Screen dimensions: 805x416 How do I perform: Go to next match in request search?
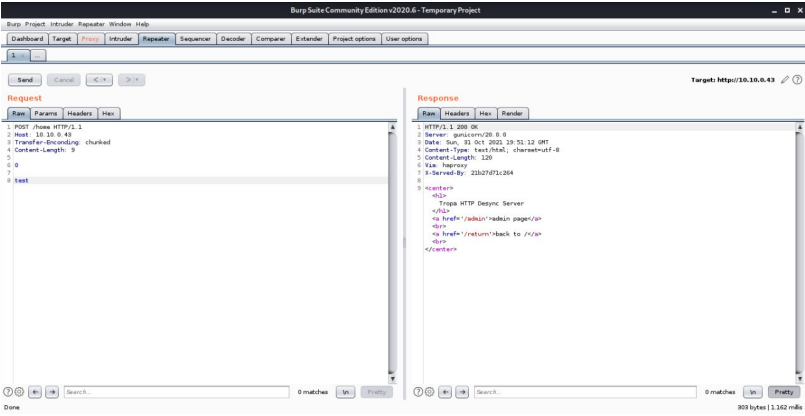point(52,393)
